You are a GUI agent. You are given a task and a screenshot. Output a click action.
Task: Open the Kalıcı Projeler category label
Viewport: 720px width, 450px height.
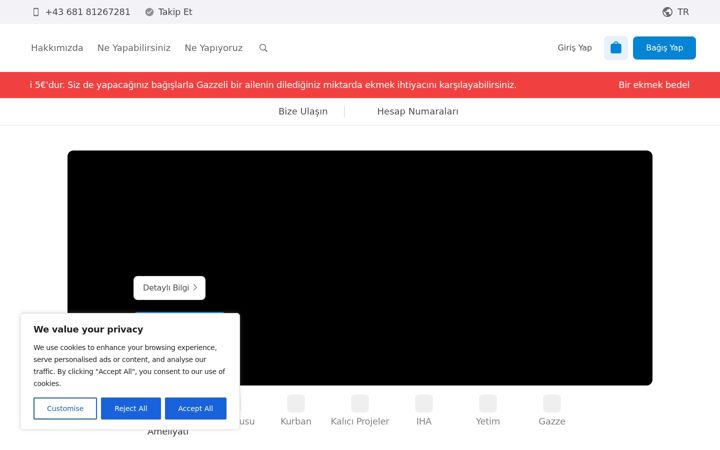pyautogui.click(x=360, y=421)
